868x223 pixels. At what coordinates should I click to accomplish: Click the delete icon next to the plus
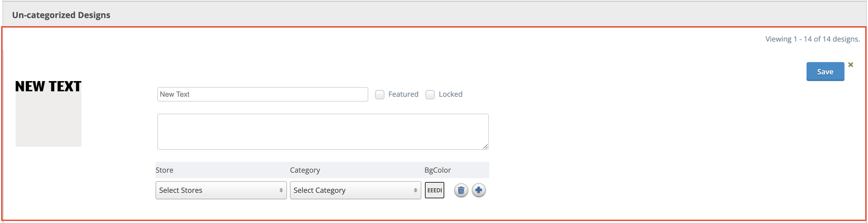tap(461, 190)
